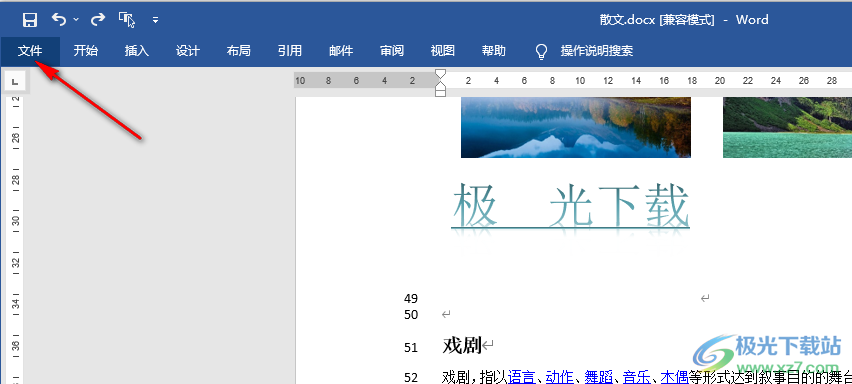
Task: Click the tab stop selector at ruler corner
Action: click(x=15, y=82)
